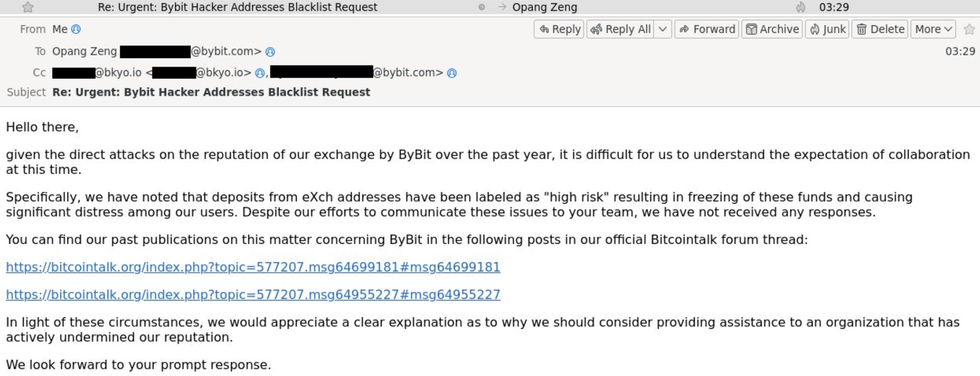Toggle the star in the message list row
This screenshot has height=376, width=980.
tap(27, 7)
